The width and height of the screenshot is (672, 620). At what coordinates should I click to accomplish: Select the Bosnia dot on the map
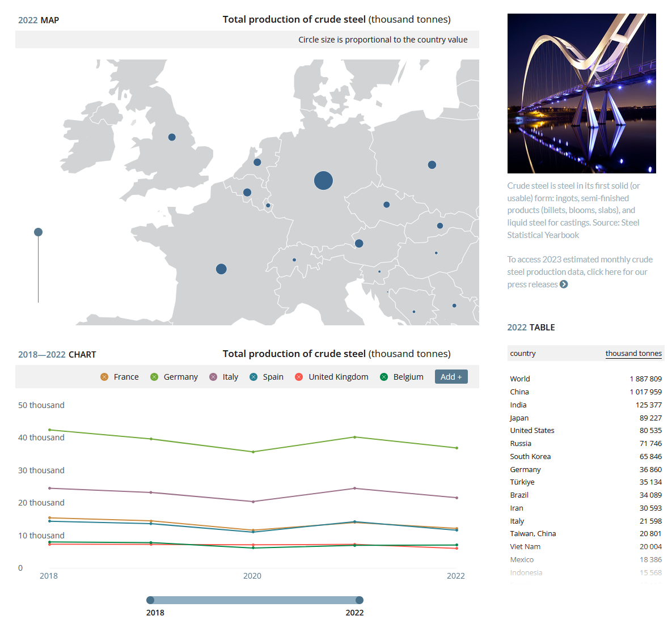tap(414, 312)
